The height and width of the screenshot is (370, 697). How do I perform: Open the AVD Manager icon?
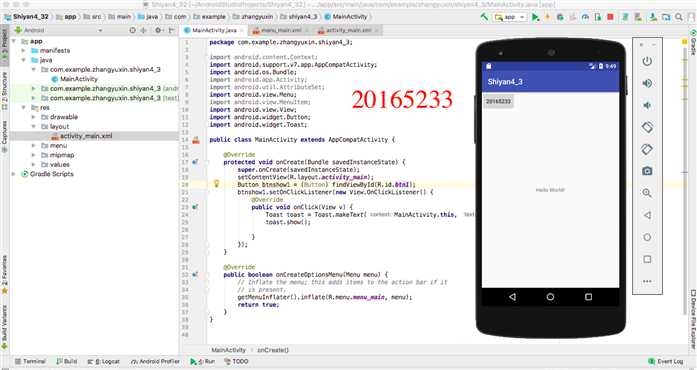638,17
